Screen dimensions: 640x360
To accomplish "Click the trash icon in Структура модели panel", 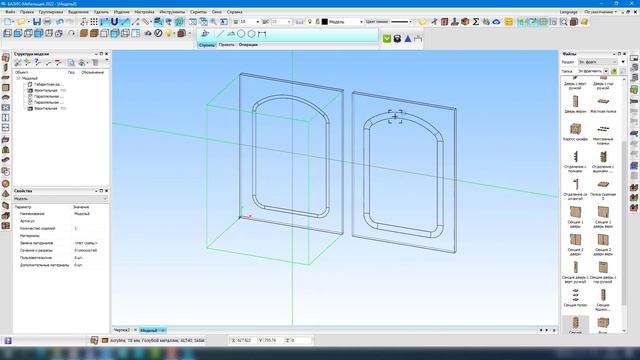I will coord(95,62).
